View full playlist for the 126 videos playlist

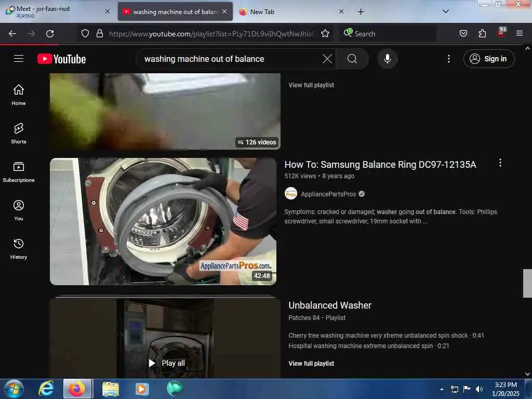pyautogui.click(x=311, y=85)
